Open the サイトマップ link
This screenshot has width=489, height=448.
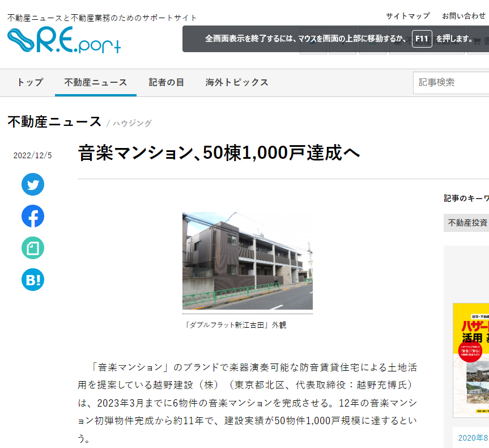click(x=407, y=16)
